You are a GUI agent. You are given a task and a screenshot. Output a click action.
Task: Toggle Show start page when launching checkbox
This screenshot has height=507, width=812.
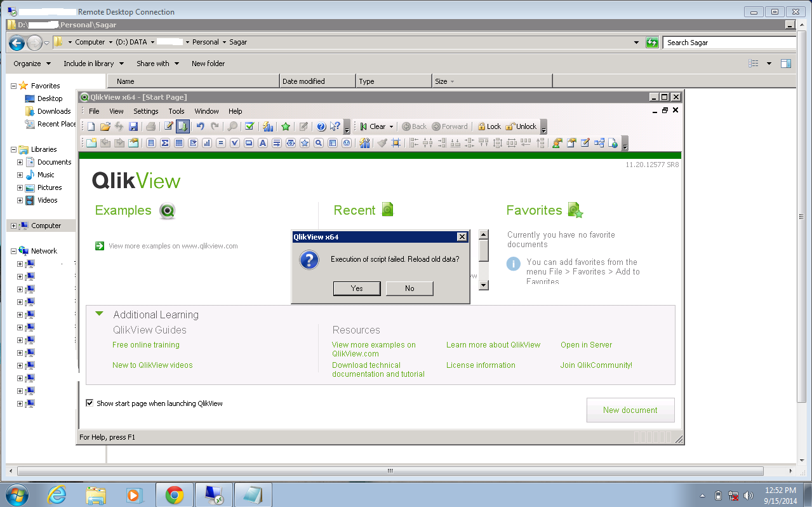tap(90, 403)
